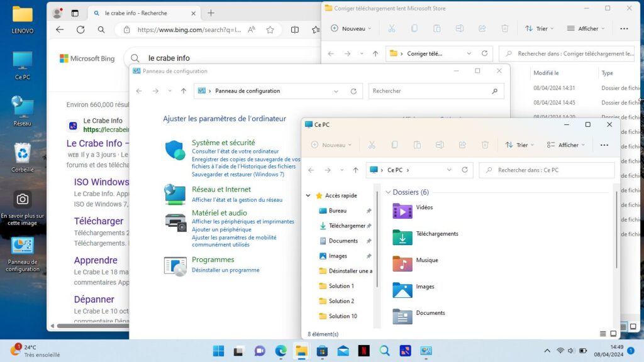This screenshot has width=644, height=362.
Task: Click the Edge back arrow
Action: [60, 30]
